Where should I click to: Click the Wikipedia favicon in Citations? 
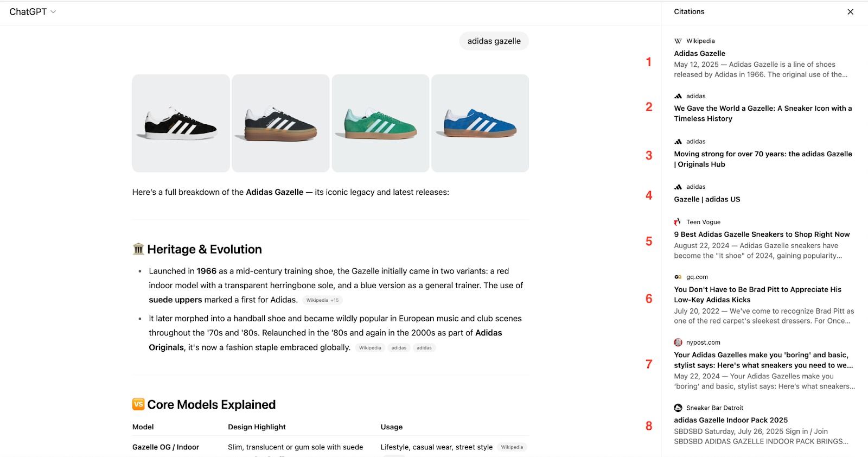(678, 41)
